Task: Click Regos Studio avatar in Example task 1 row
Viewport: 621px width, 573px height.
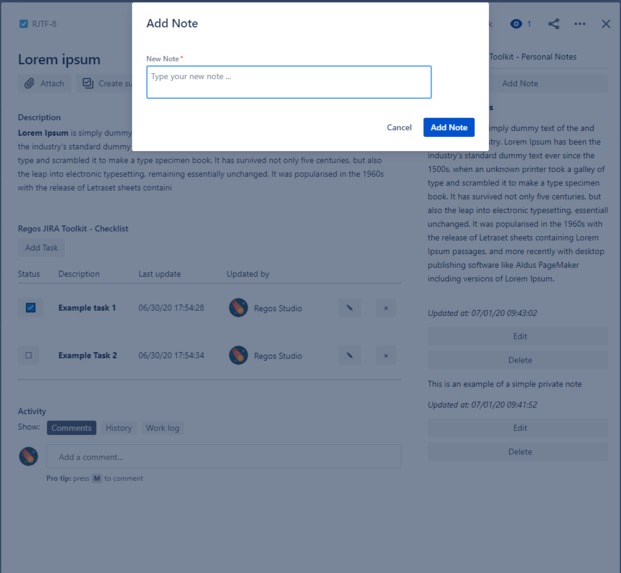Action: point(238,308)
